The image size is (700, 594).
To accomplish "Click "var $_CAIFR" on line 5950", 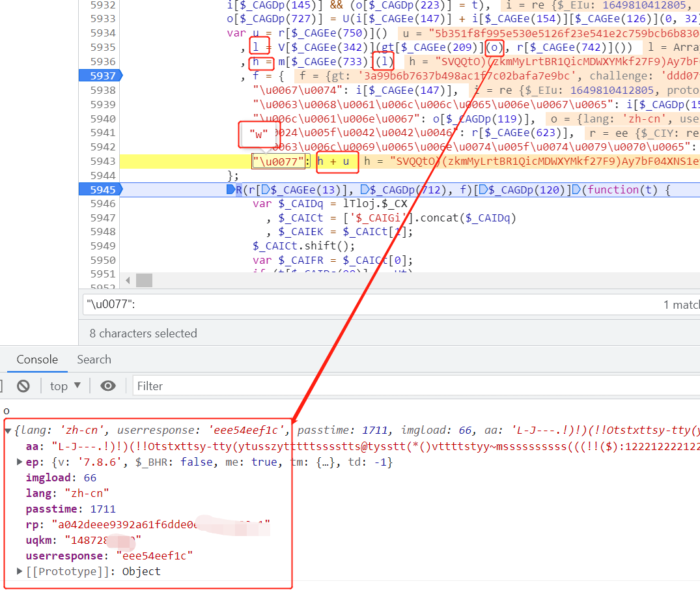I will pos(288,261).
